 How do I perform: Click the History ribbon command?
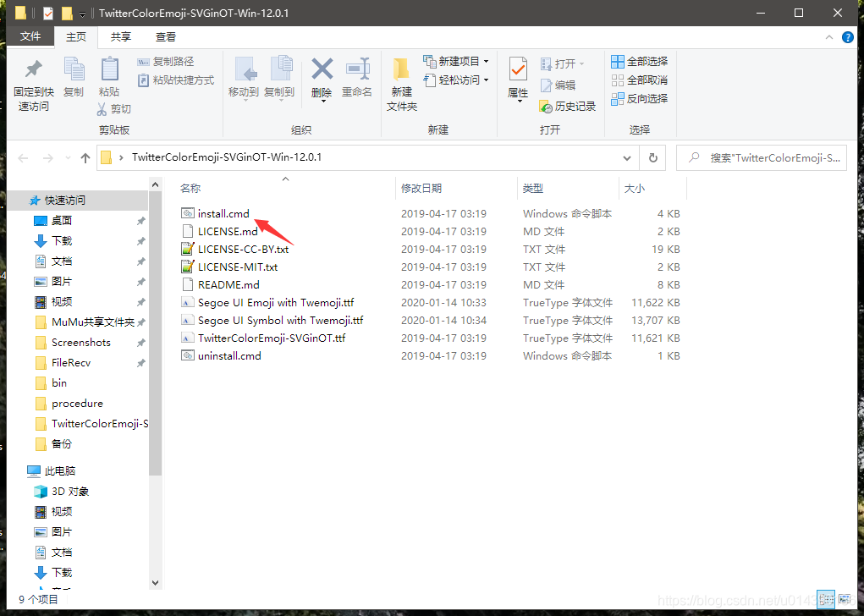click(x=568, y=107)
